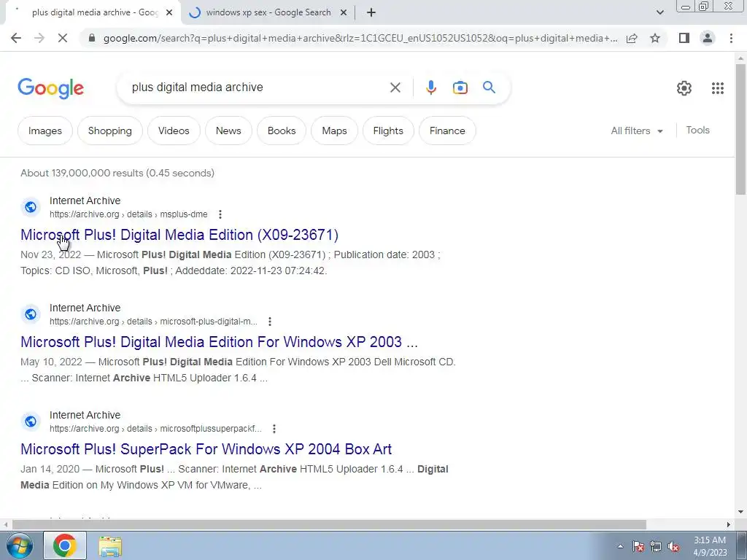
Task: Bookmark this page with star icon
Action: (x=655, y=38)
